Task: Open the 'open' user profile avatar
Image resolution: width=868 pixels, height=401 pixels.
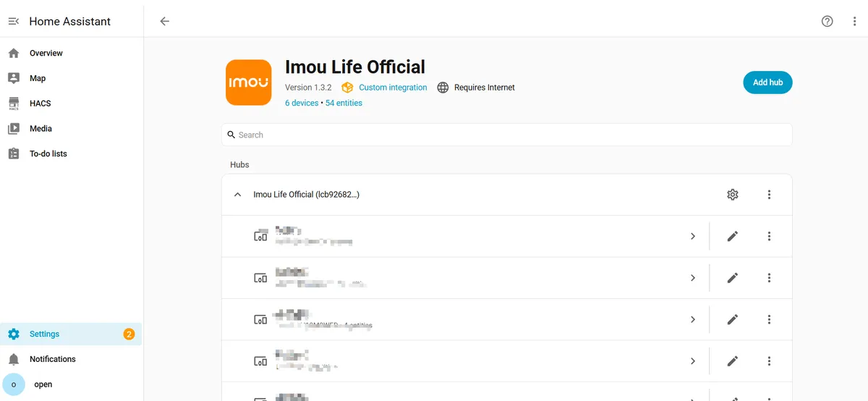Action: point(14,384)
